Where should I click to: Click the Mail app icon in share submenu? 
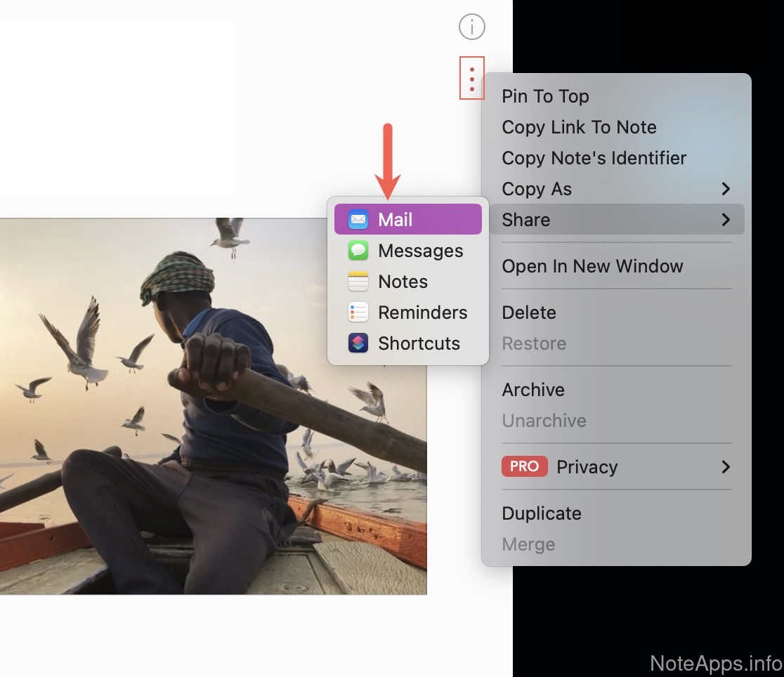[358, 220]
